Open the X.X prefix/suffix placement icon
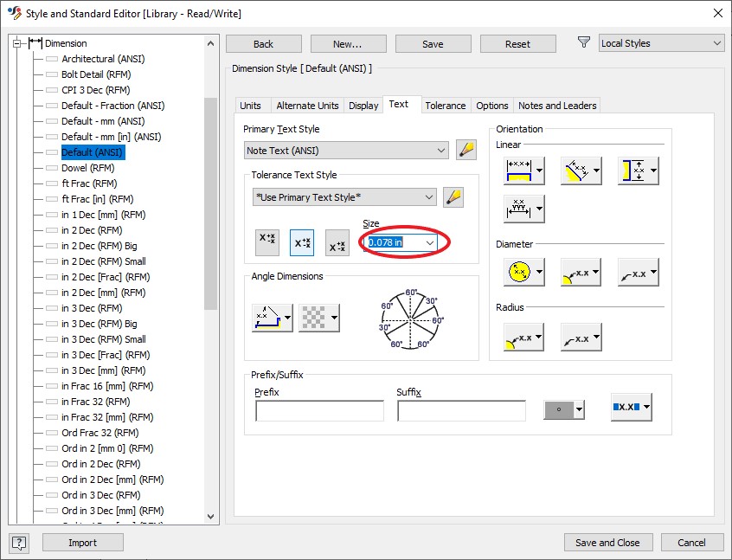This screenshot has width=732, height=560. coord(632,407)
